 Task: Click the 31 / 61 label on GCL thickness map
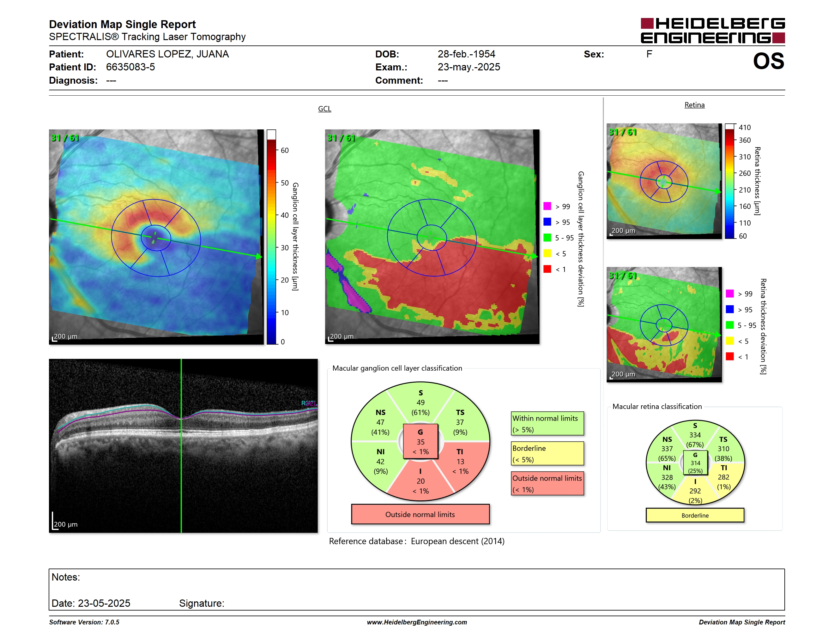pyautogui.click(x=65, y=138)
